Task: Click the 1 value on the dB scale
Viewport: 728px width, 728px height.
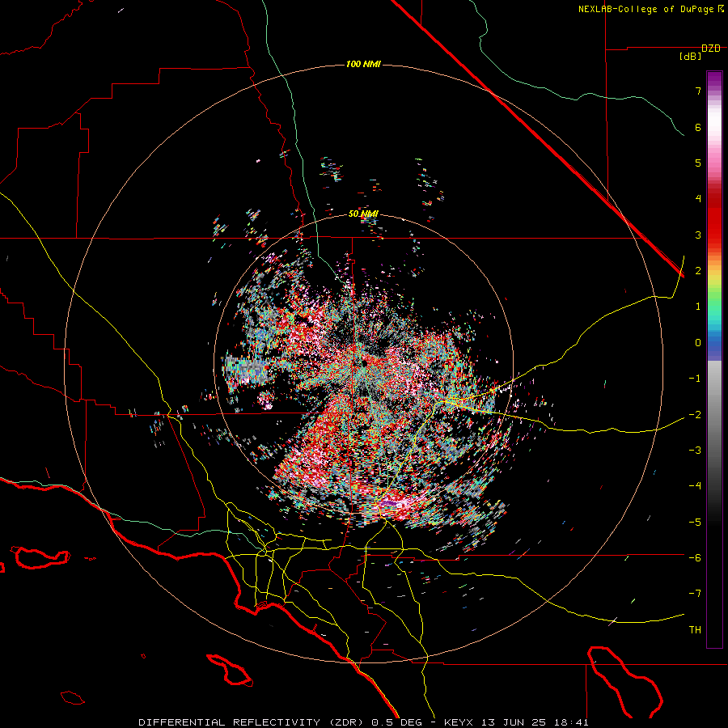Action: tap(698, 307)
